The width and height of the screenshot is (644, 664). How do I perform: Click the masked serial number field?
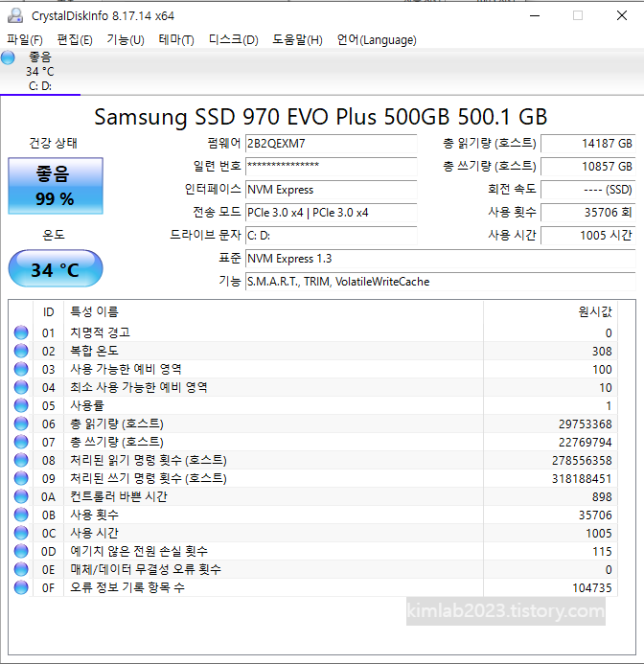click(332, 167)
